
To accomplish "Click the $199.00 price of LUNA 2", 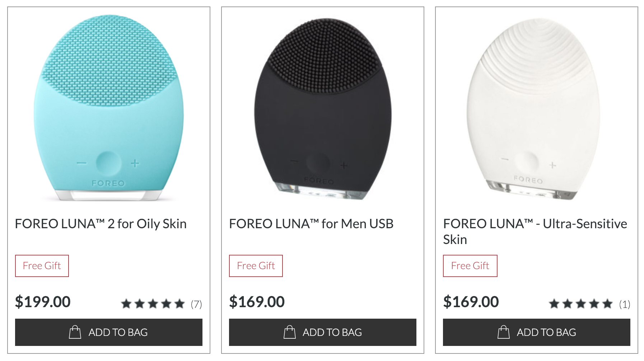I will pyautogui.click(x=43, y=302).
